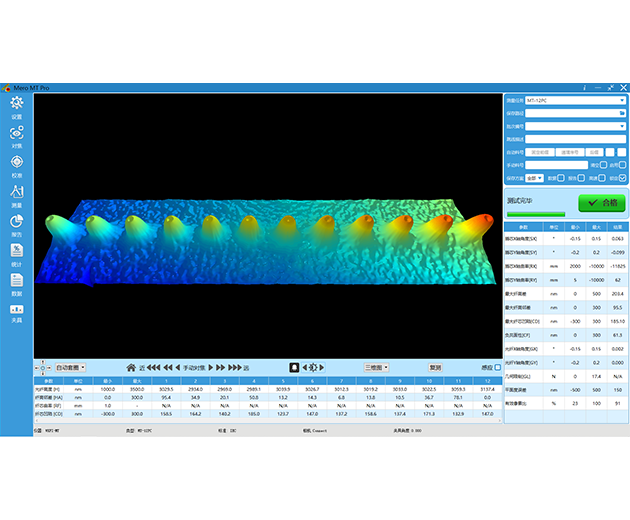
Task: Click the folder browse icon in save path field
Action: click(x=622, y=113)
